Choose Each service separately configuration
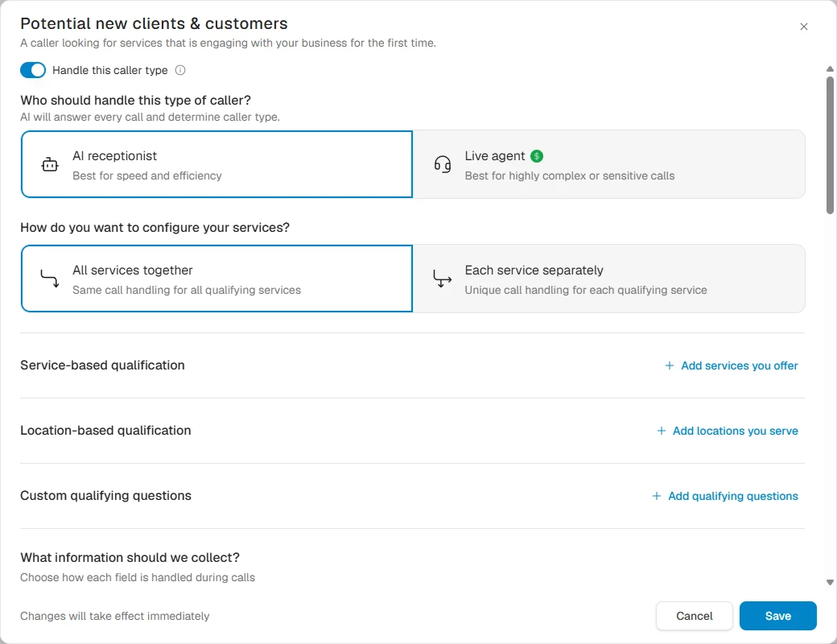Image resolution: width=837 pixels, height=644 pixels. [609, 279]
